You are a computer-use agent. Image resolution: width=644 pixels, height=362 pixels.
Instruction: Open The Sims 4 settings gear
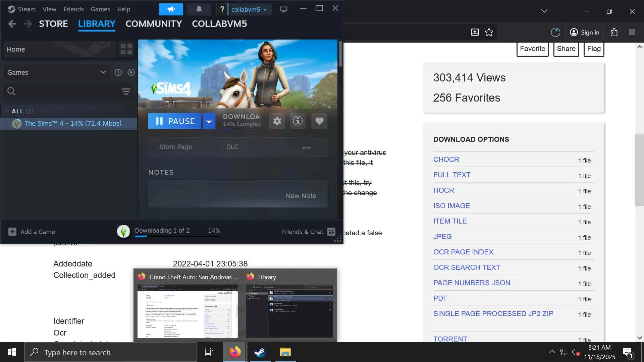click(277, 121)
